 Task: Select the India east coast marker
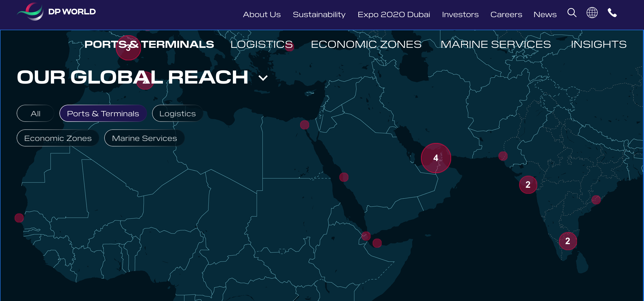(x=596, y=200)
